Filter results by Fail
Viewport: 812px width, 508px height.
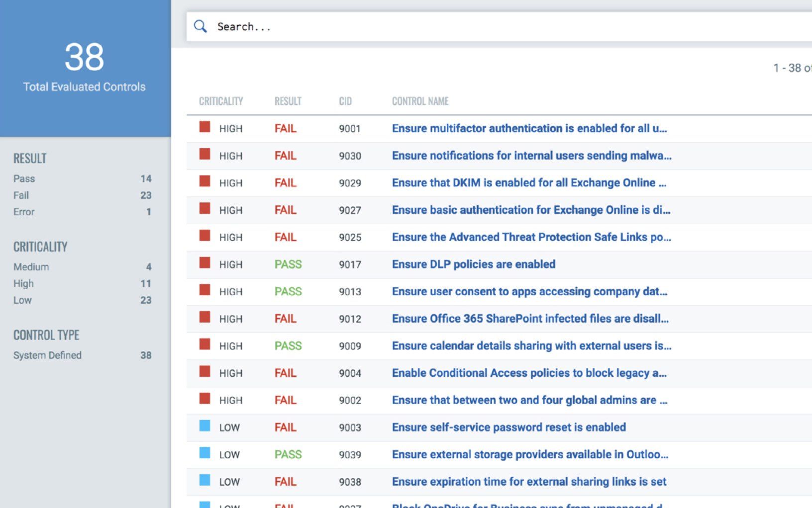21,195
